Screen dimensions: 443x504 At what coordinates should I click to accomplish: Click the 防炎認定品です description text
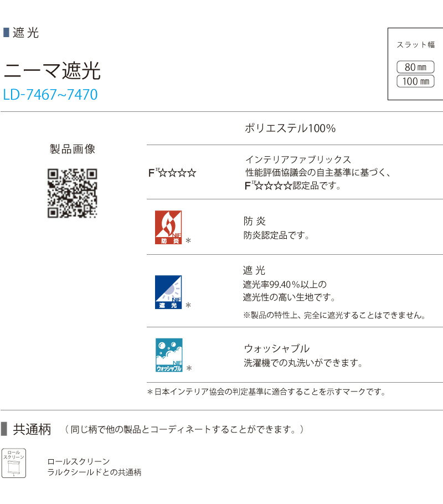(x=276, y=235)
